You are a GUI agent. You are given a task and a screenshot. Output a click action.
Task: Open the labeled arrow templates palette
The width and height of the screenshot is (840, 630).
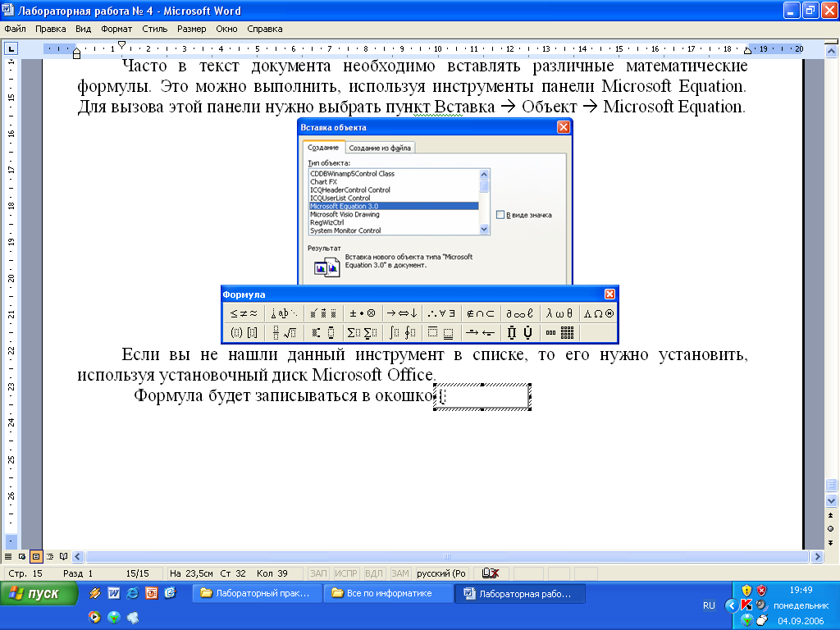(481, 333)
